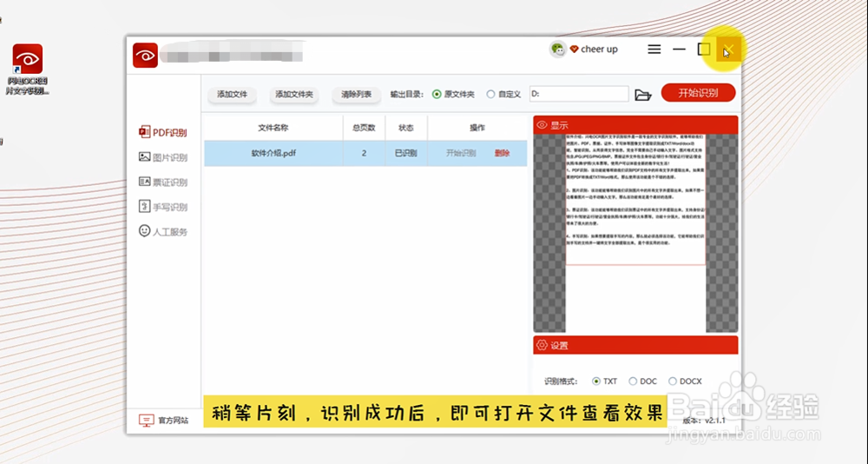Click 总页数 column header
The image size is (868, 464).
(364, 128)
